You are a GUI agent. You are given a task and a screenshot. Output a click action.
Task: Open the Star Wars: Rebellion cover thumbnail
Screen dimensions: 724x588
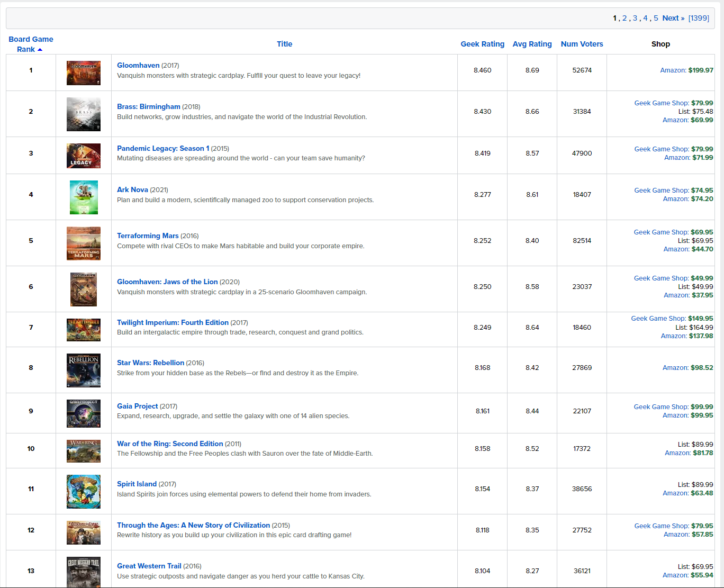click(x=84, y=370)
